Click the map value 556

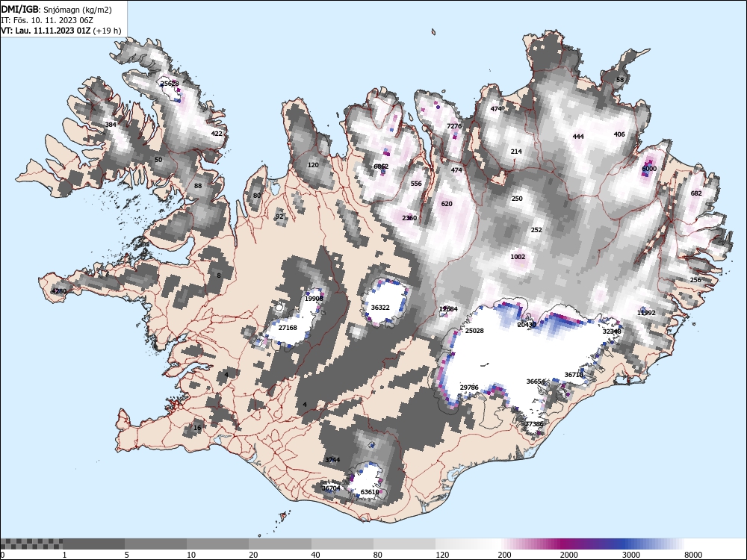coord(416,184)
